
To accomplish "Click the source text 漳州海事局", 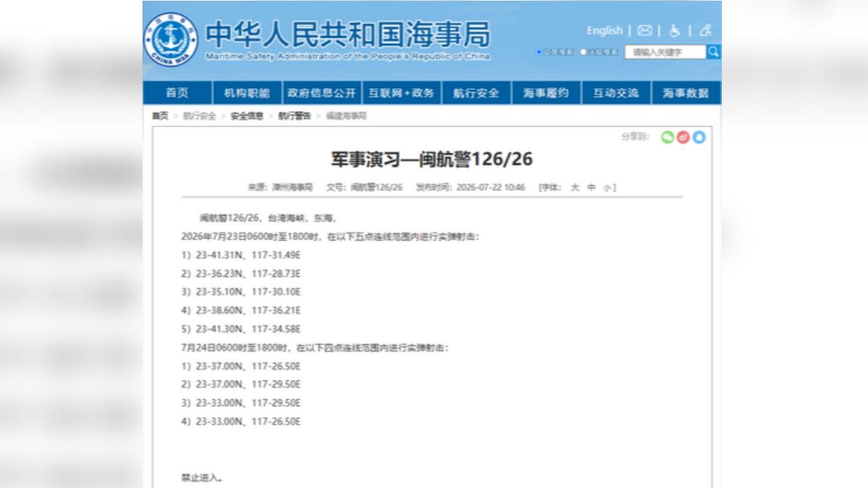I will point(292,187).
